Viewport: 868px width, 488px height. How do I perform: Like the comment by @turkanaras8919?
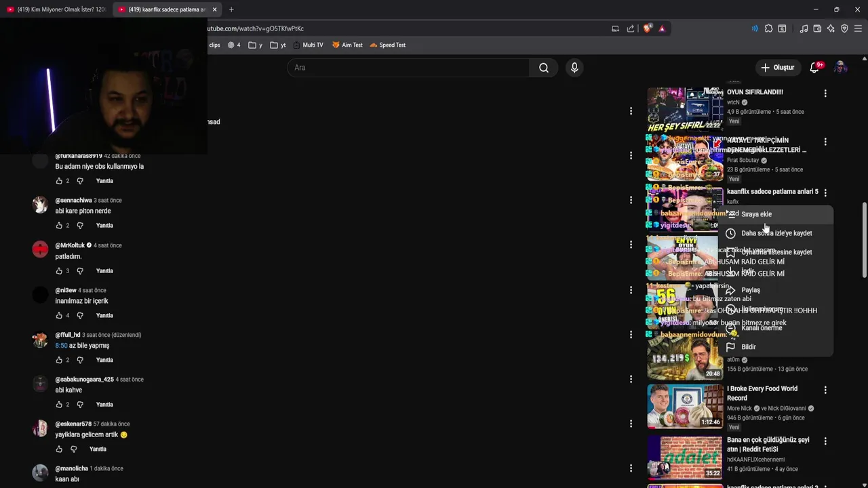tap(59, 181)
